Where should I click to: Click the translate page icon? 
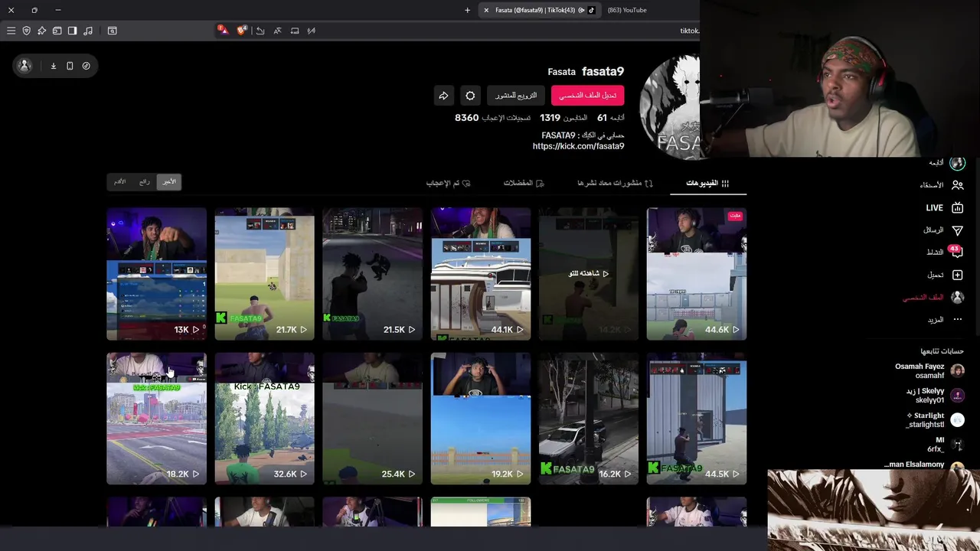277,31
